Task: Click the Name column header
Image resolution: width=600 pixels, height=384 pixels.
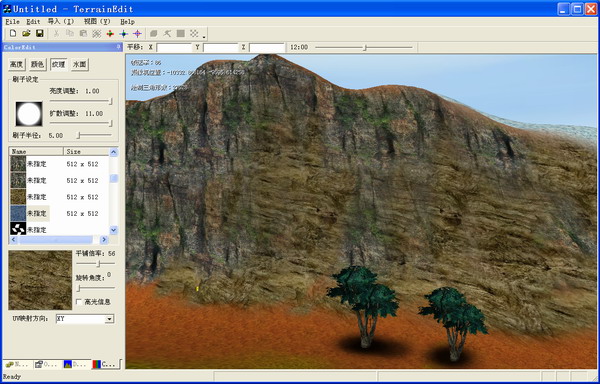Action: point(36,151)
